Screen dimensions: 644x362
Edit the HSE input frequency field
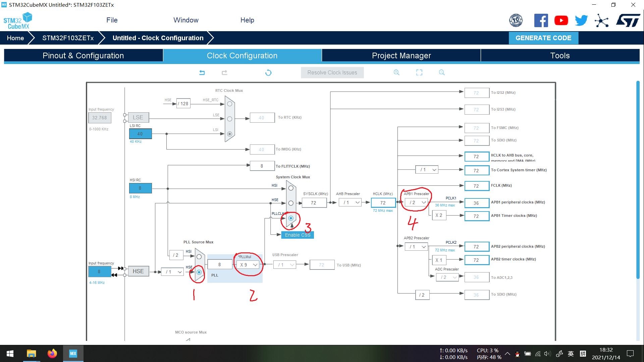100,271
